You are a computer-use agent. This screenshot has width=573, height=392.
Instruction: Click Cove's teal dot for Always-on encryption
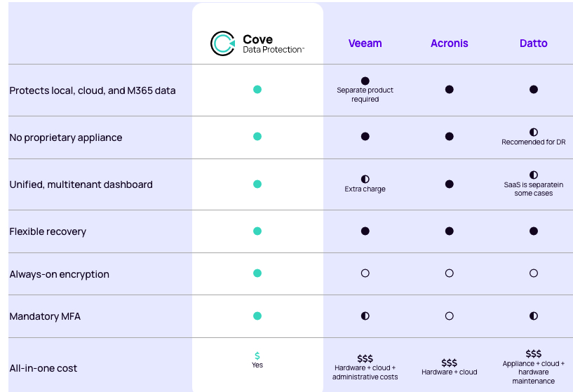[x=257, y=273]
